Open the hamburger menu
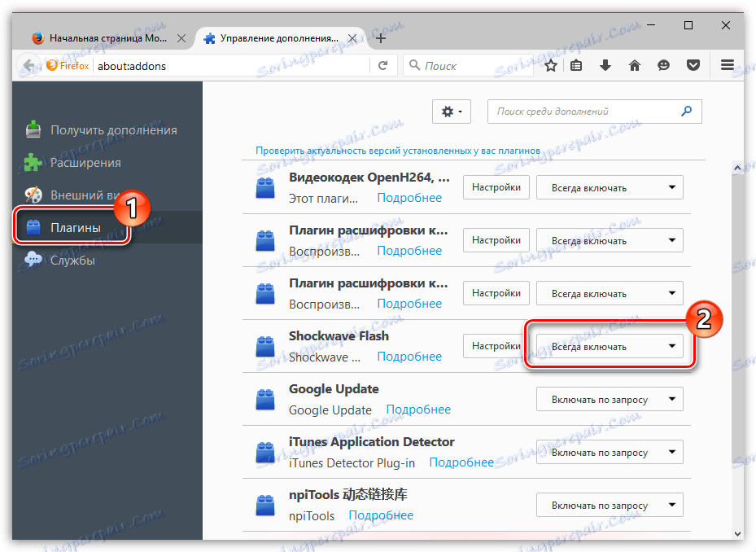The height and width of the screenshot is (552, 756). tap(727, 64)
